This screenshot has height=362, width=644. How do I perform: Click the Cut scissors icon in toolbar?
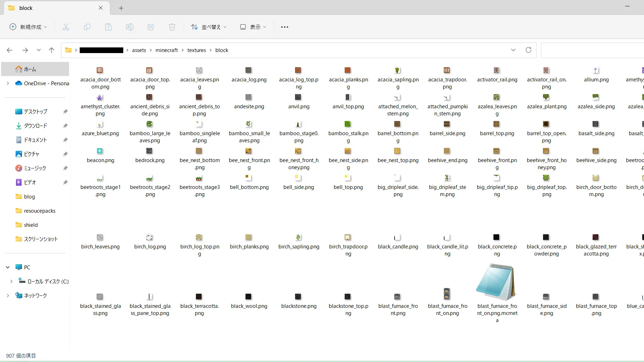click(66, 27)
